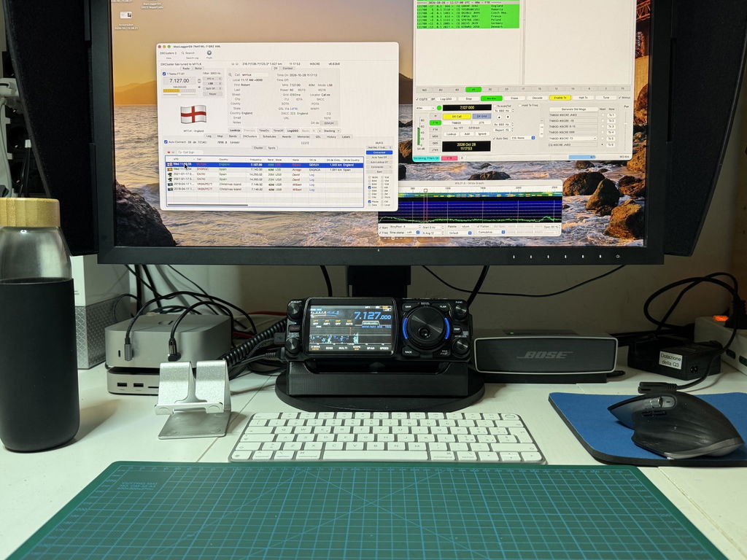
Task: Switch to the Schedules tab in MacLoggerDX
Action: click(x=269, y=136)
